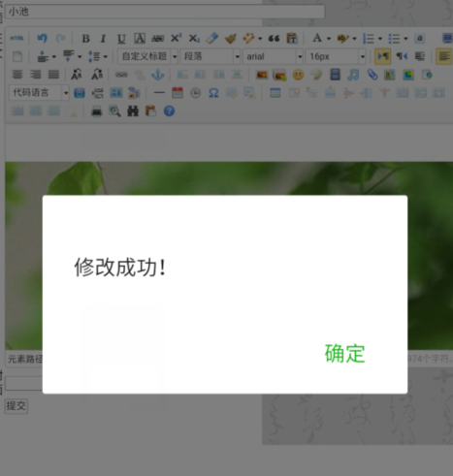
Task: Open the scrawl doodle palette
Action: 316,75
